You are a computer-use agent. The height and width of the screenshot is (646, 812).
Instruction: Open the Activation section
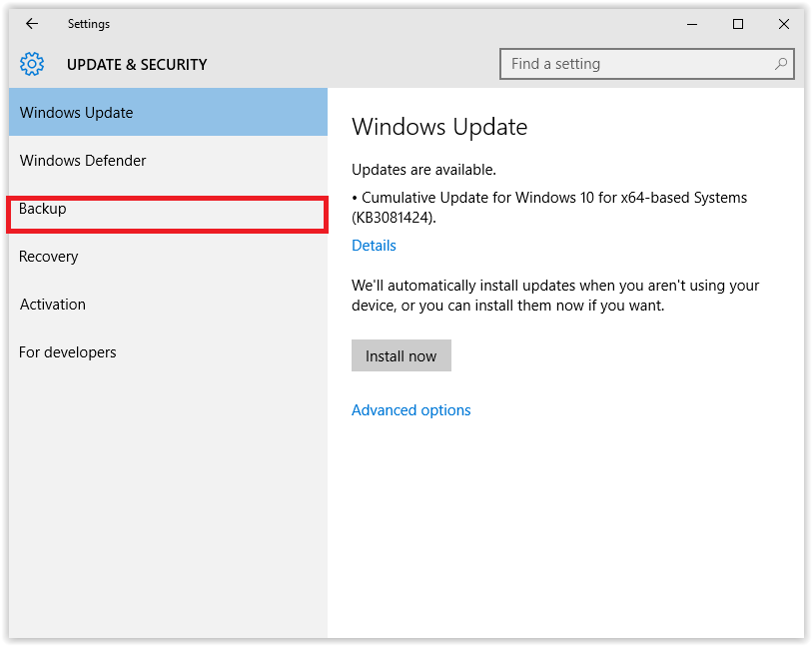point(169,305)
